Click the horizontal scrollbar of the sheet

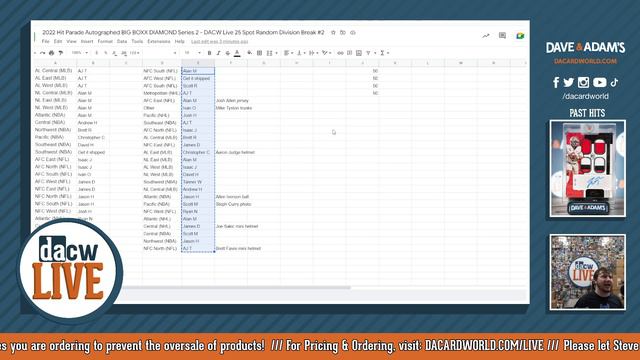[237, 288]
